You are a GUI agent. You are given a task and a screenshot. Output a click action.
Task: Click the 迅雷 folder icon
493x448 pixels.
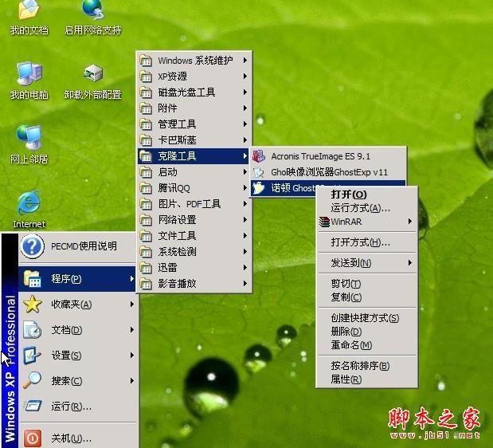pos(146,268)
